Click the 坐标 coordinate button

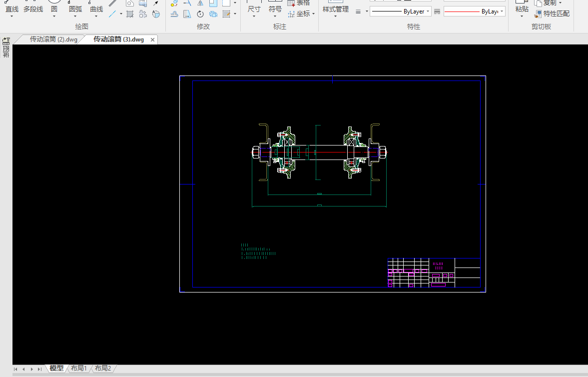(x=301, y=14)
